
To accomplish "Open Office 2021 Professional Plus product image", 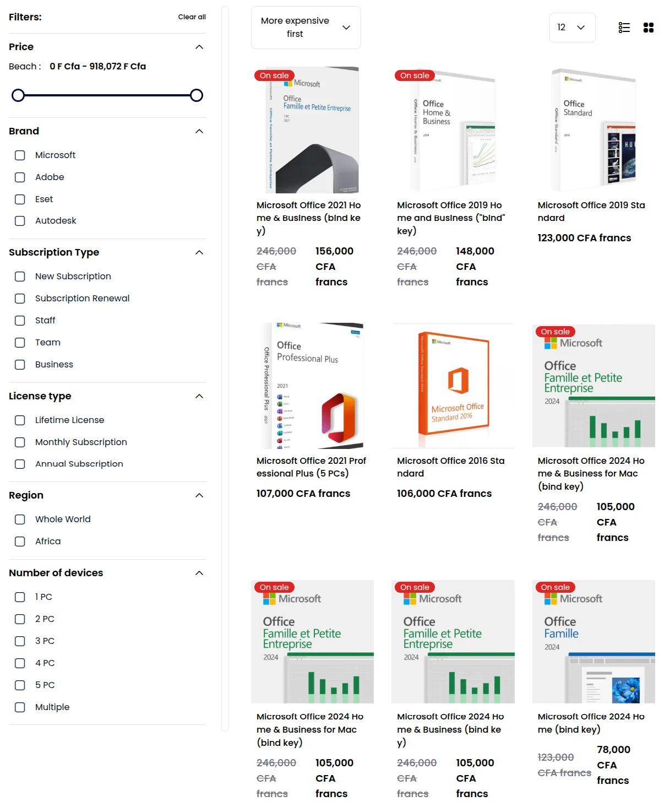I will (312, 386).
